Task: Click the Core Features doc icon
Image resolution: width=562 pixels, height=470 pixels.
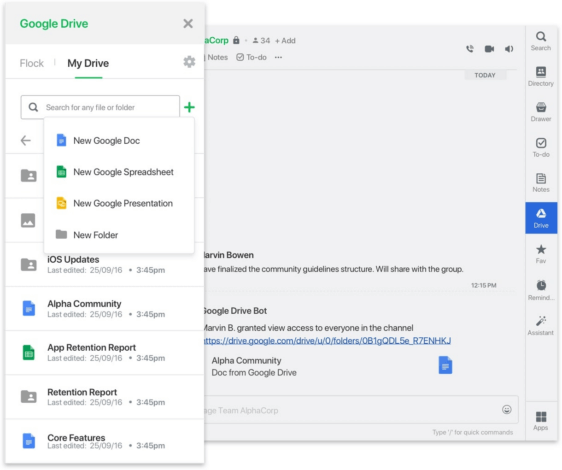Action: click(29, 441)
